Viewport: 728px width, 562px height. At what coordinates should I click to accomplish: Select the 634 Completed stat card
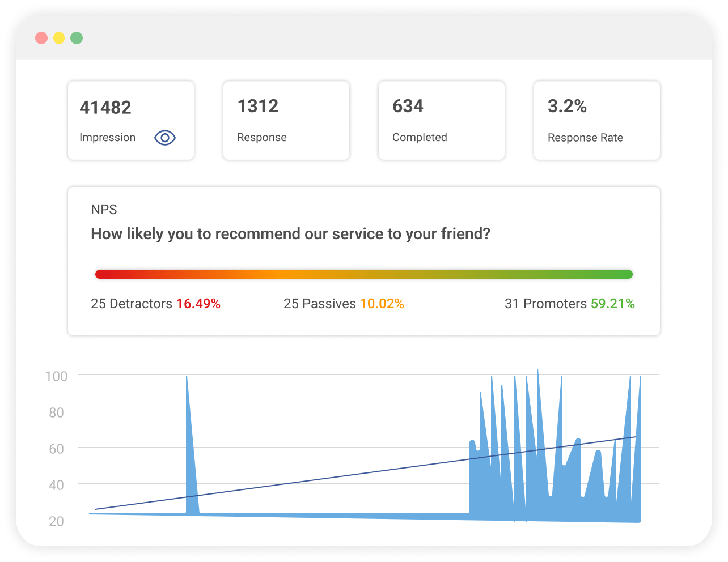(441, 120)
